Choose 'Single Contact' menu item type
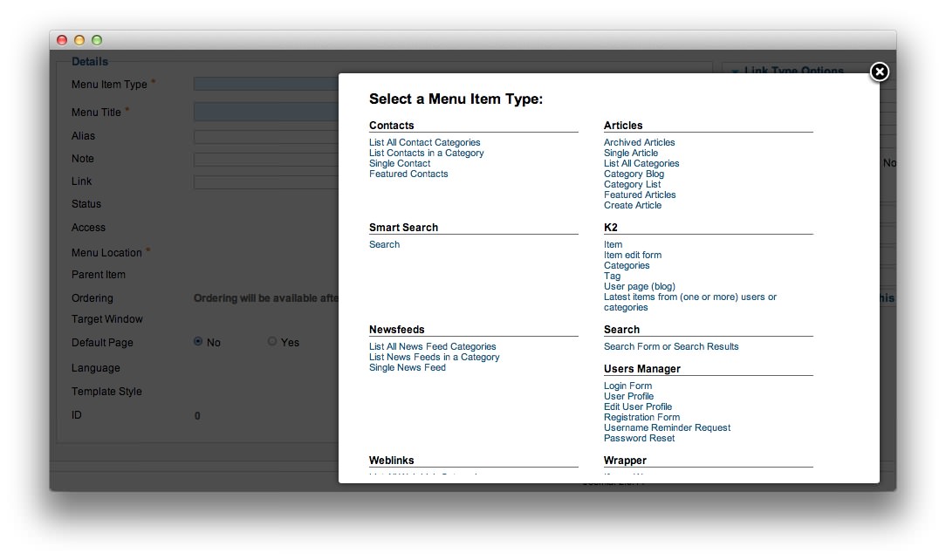Image resolution: width=946 pixels, height=560 pixels. point(400,164)
